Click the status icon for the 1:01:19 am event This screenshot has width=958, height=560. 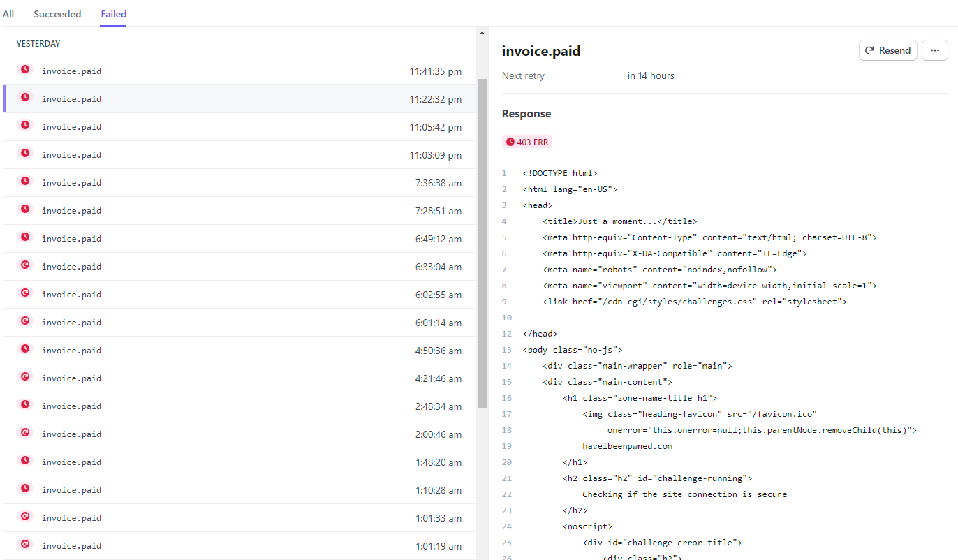25,545
